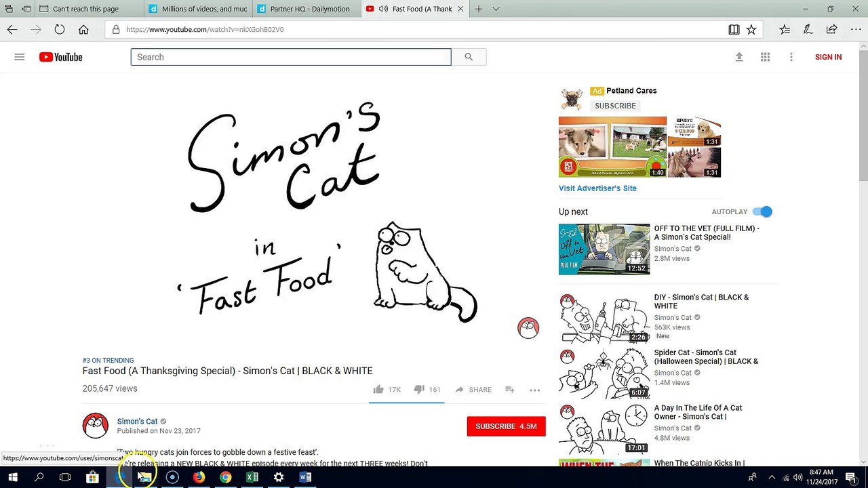Open the YouTube apps grid icon

765,57
